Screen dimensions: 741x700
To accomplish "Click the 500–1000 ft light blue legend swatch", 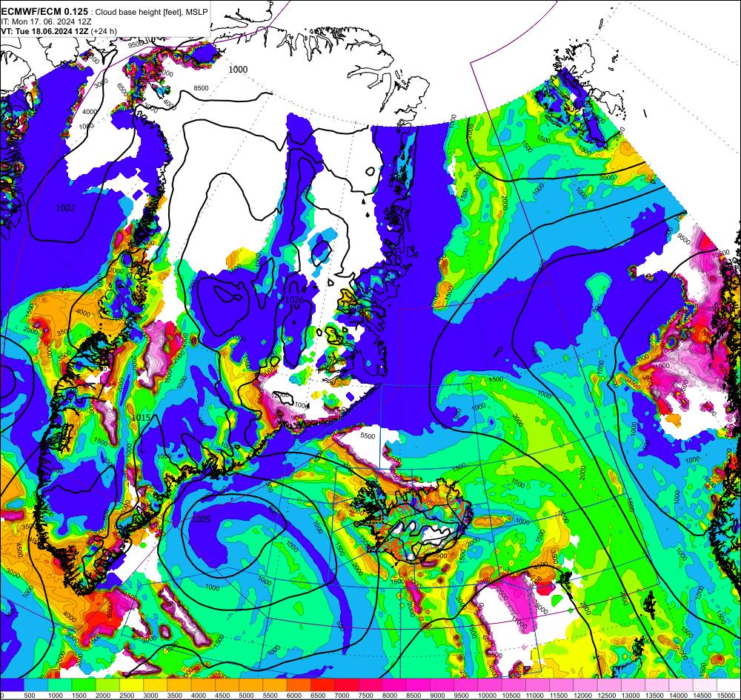I will (x=36, y=685).
